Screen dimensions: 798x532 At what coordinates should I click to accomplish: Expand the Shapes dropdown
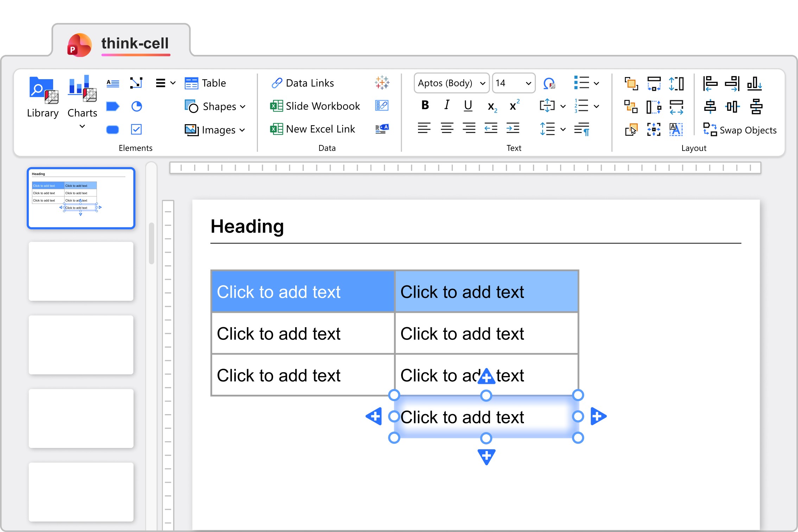pyautogui.click(x=215, y=106)
